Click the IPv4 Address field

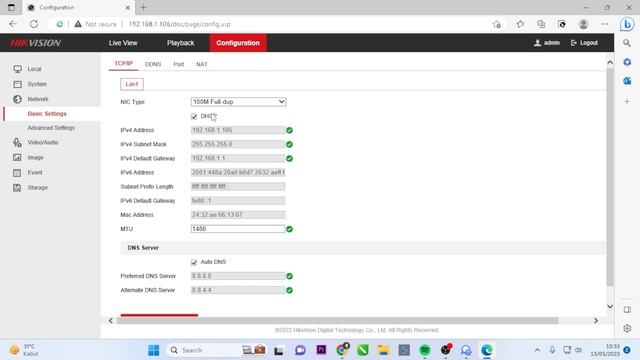tap(238, 130)
